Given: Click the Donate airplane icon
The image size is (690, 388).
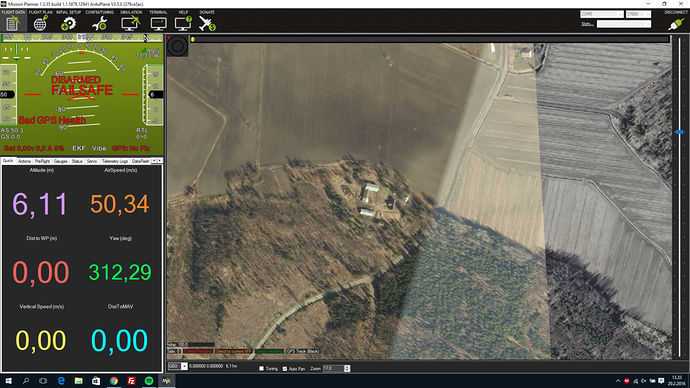Looking at the screenshot, I should [207, 23].
